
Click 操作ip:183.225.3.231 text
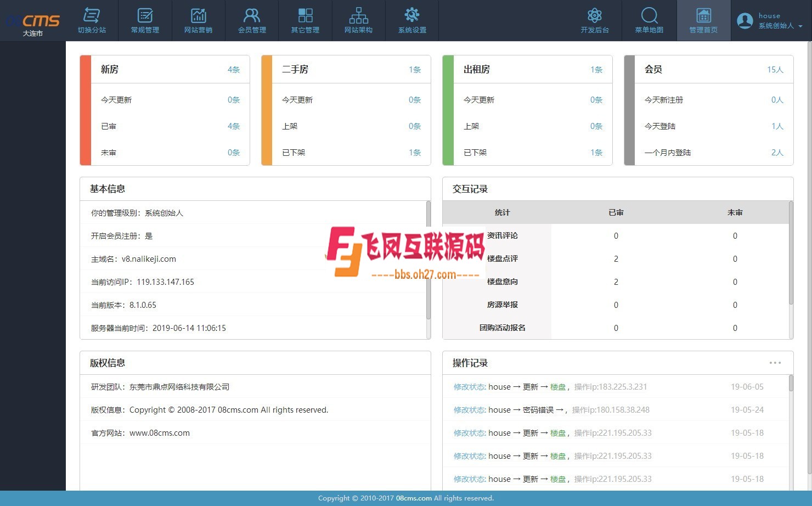coord(611,387)
